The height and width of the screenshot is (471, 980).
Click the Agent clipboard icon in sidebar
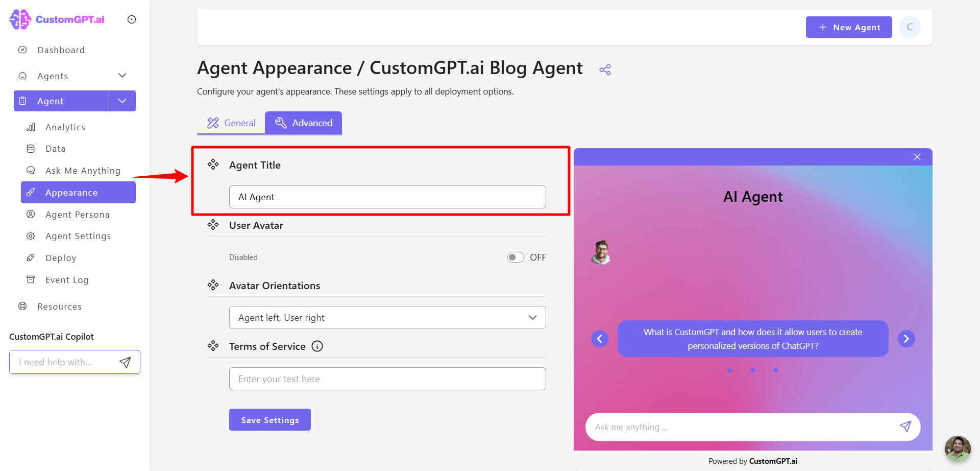pos(22,101)
